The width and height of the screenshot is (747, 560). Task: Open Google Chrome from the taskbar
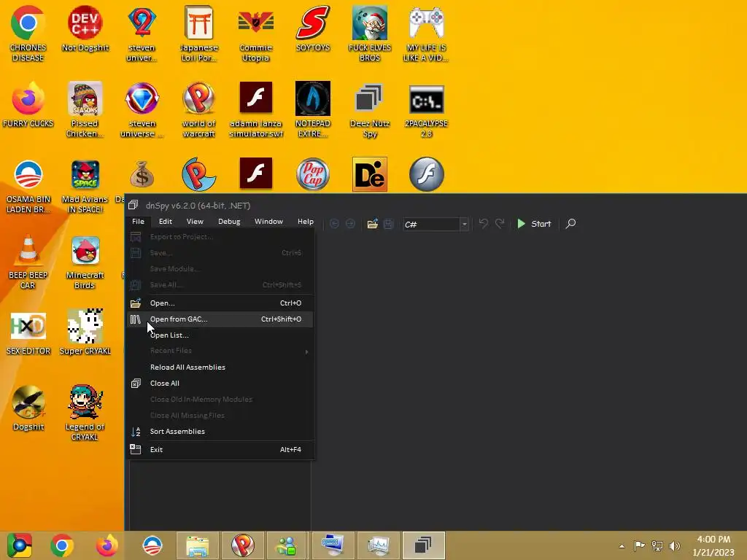61,545
